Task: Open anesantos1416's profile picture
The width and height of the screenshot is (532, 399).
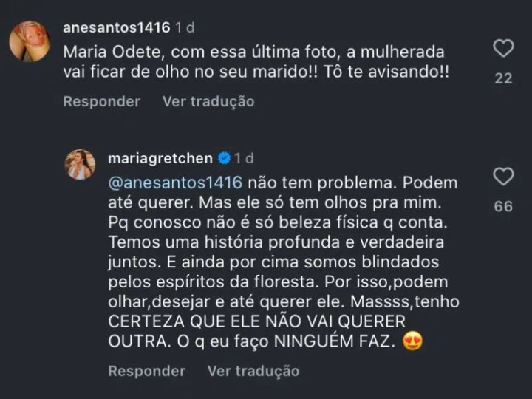Action: click(x=30, y=41)
